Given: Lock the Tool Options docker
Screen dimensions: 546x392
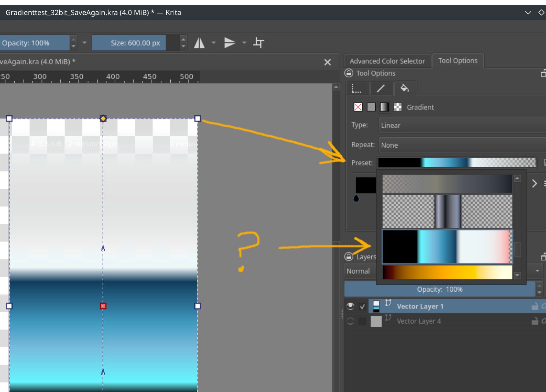Looking at the screenshot, I should click(349, 73).
